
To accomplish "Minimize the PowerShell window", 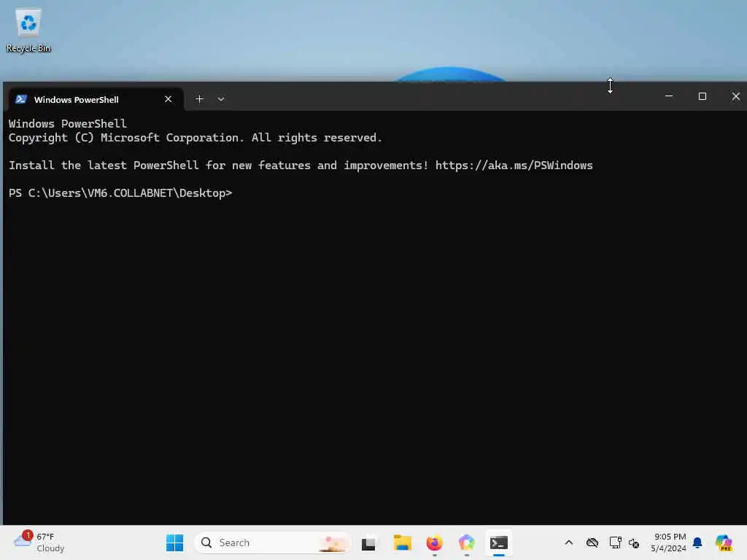I will 669,96.
